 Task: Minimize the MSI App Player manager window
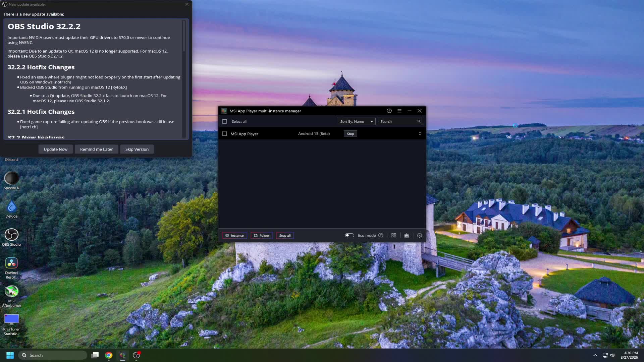tap(409, 111)
